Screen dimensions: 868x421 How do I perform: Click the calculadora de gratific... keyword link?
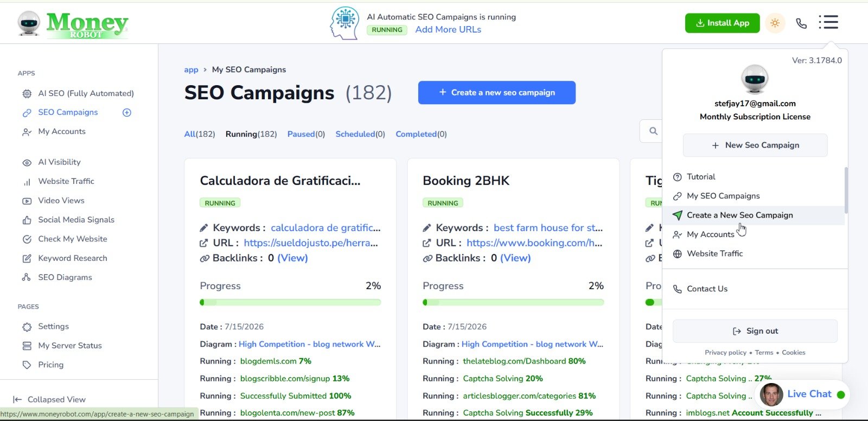click(325, 228)
